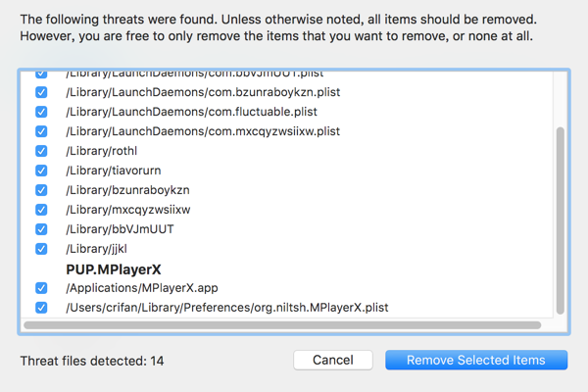Toggle checkbox for com.mxcqyzwsiixw.plist
Image resolution: width=588 pixels, height=392 pixels.
coord(41,131)
